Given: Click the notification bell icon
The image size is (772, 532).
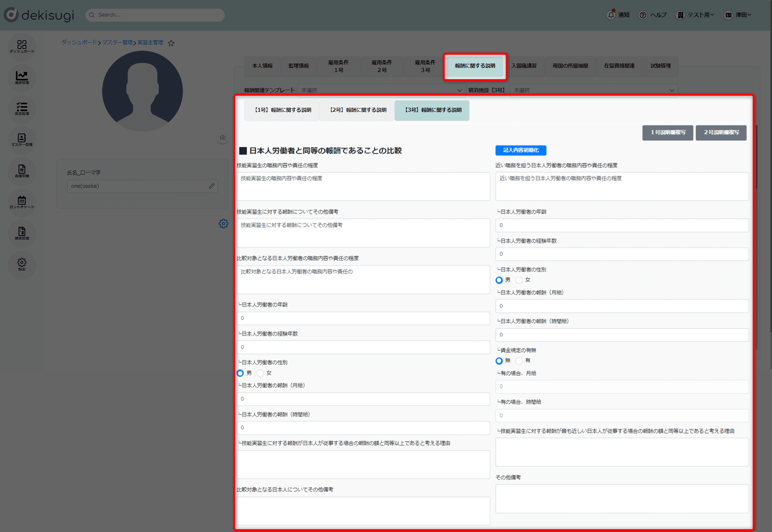Looking at the screenshot, I should point(611,15).
